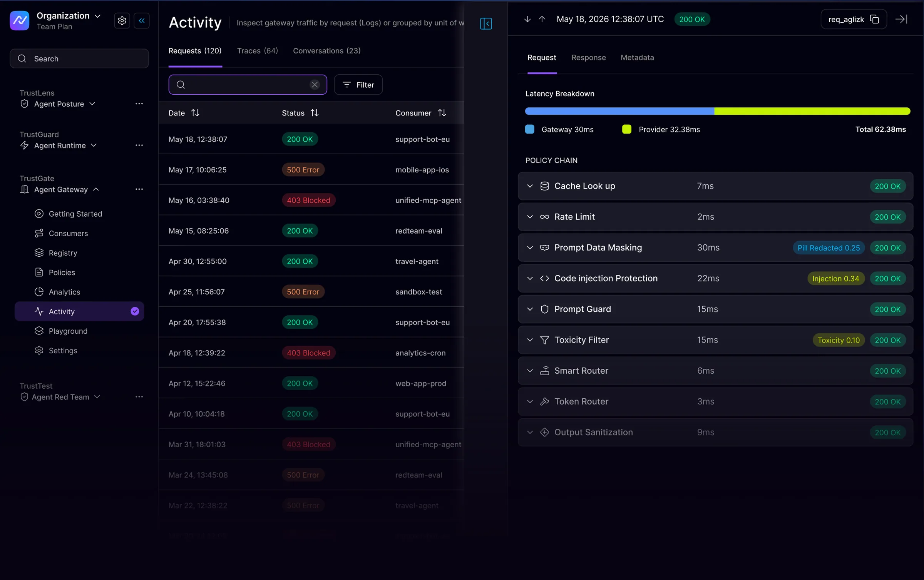Collapse sidebar with double chevron icon

(142, 21)
